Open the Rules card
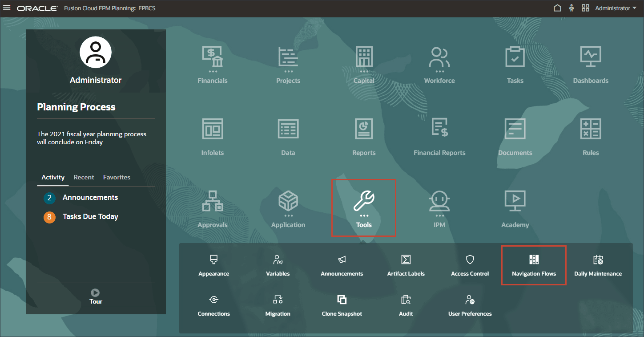This screenshot has width=644, height=337. pyautogui.click(x=591, y=137)
